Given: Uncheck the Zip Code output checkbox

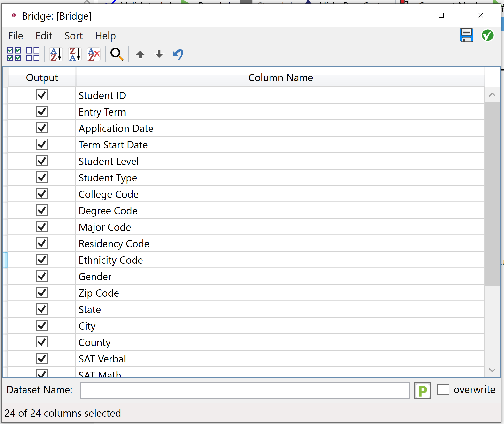Looking at the screenshot, I should point(42,293).
